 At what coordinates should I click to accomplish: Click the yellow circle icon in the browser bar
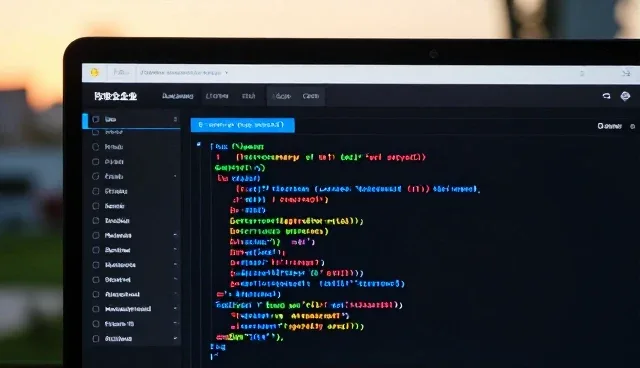(95, 72)
